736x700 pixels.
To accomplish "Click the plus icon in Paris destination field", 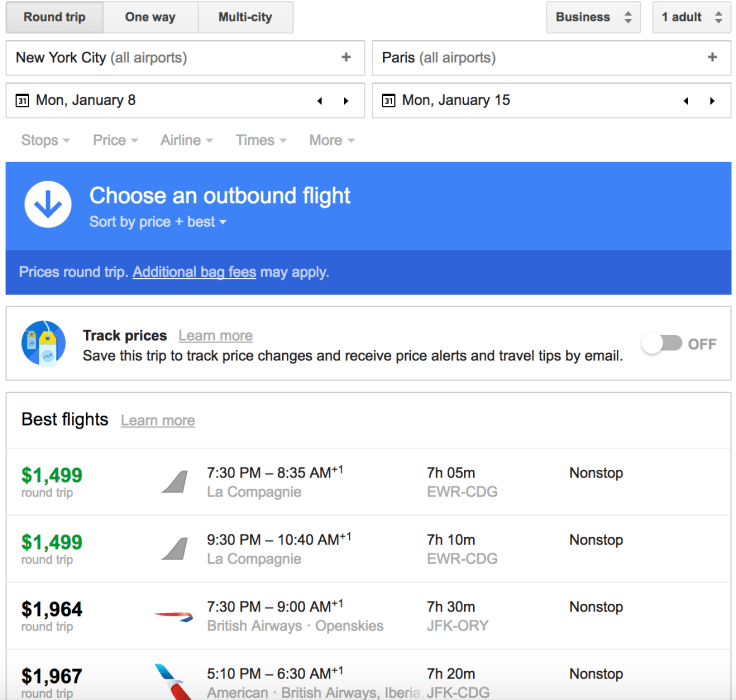I will click(x=712, y=58).
